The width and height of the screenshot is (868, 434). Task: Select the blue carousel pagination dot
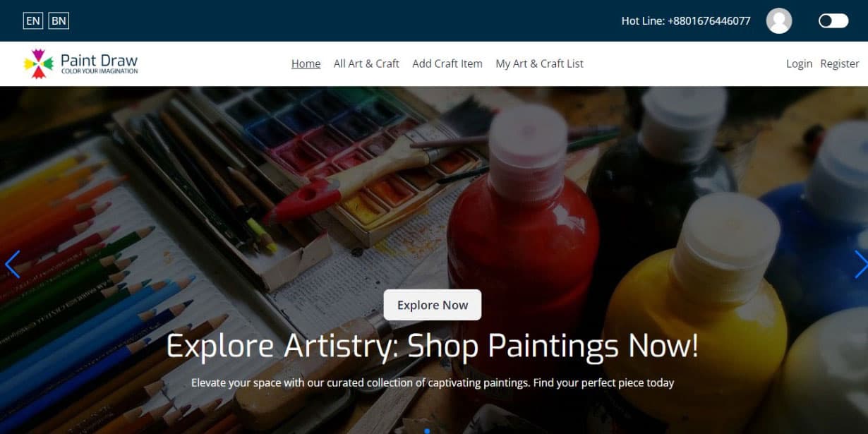[427, 430]
